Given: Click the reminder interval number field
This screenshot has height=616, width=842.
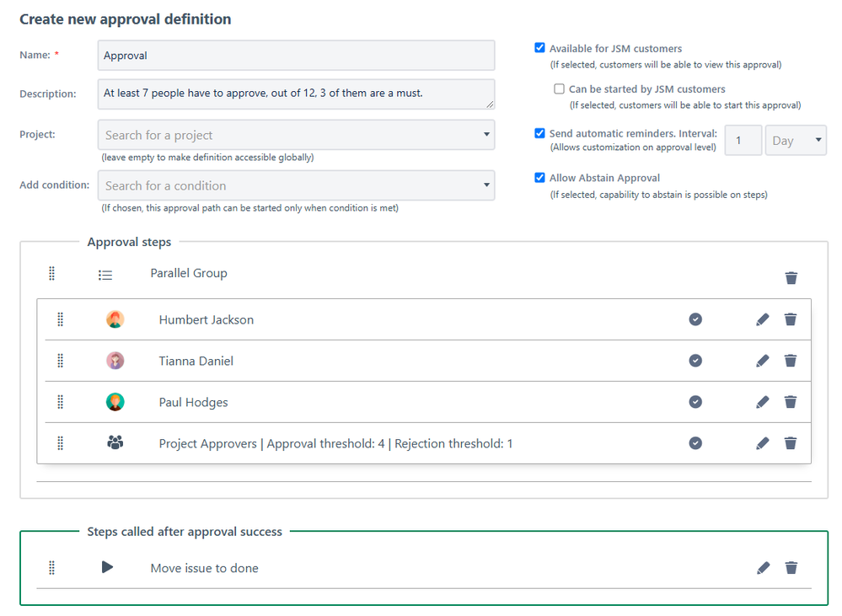Looking at the screenshot, I should coord(743,140).
